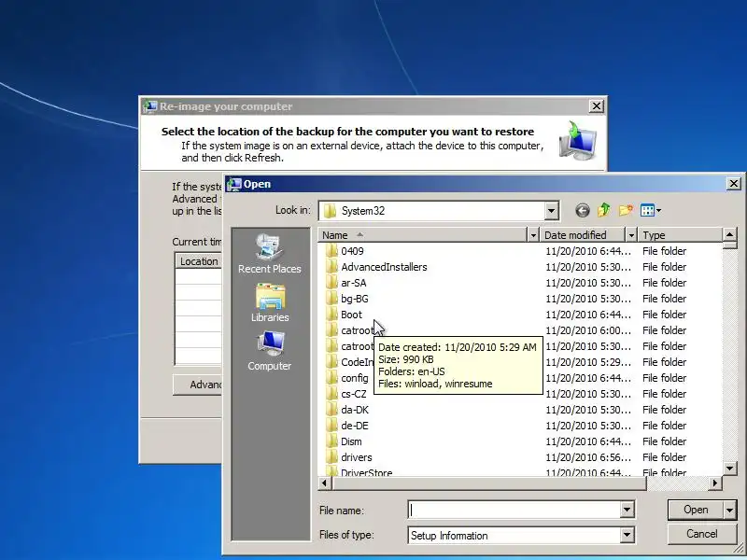Expand the Look in System32 dropdown
747x560 pixels.
(551, 211)
